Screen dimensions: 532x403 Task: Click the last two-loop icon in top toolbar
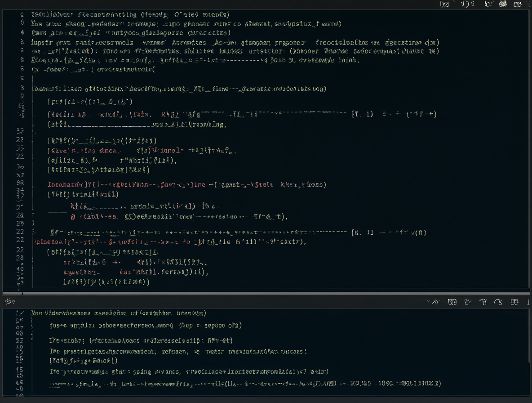pyautogui.click(x=518, y=4)
